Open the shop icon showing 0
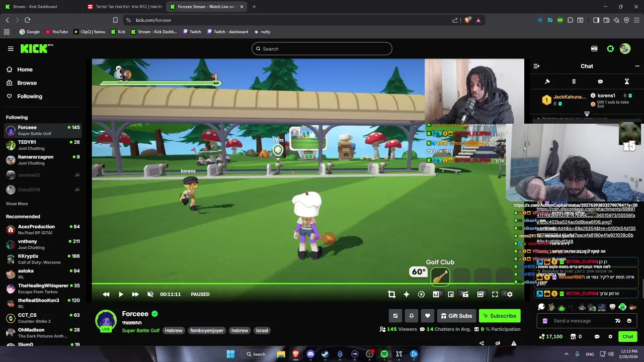This screenshot has height=362, width=644. 576,336
